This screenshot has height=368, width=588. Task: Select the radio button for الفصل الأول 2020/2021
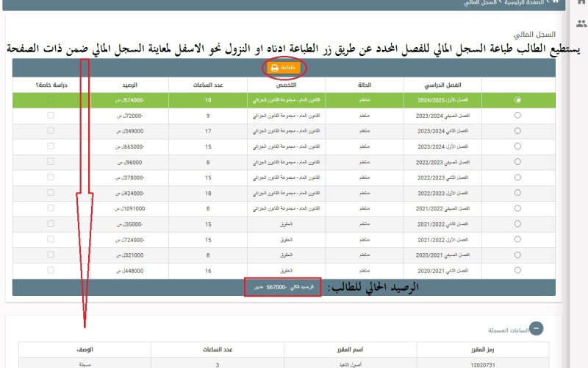[518, 270]
